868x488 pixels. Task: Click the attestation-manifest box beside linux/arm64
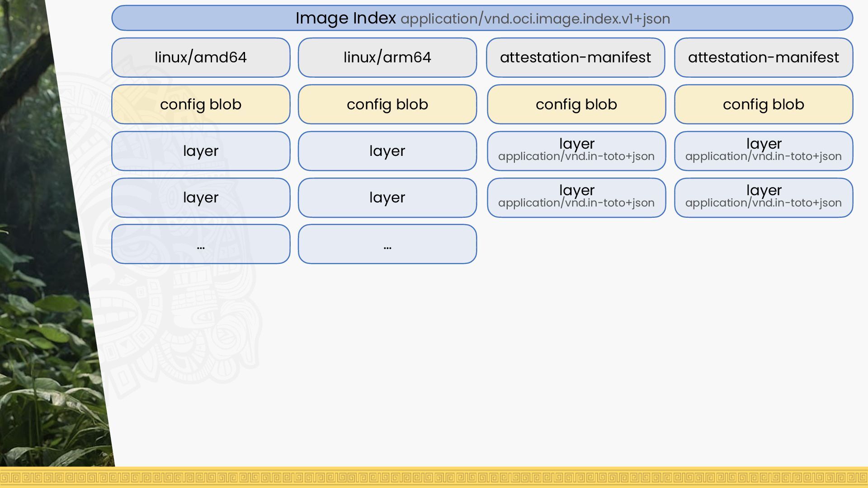click(576, 57)
